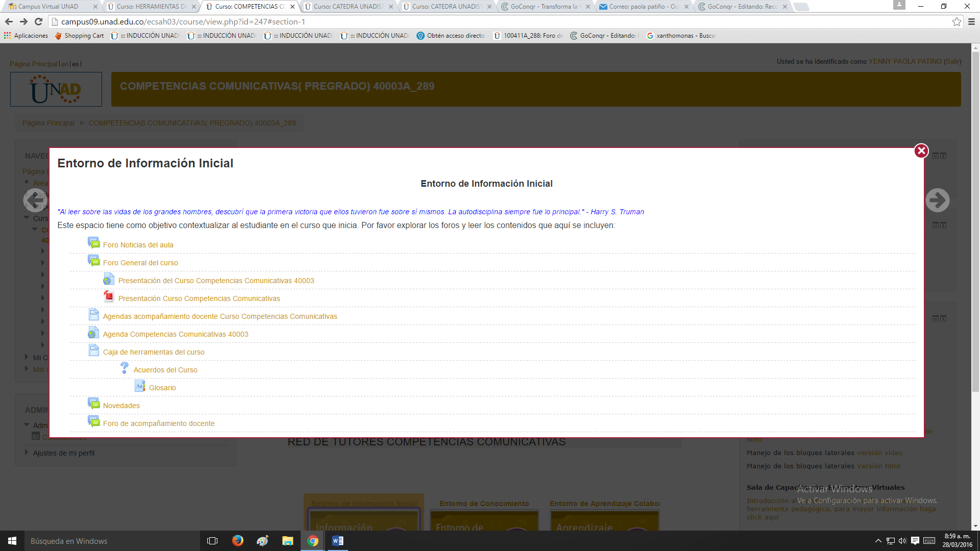Image resolution: width=980 pixels, height=551 pixels.
Task: Click the Glosario glossary icon
Action: click(140, 386)
